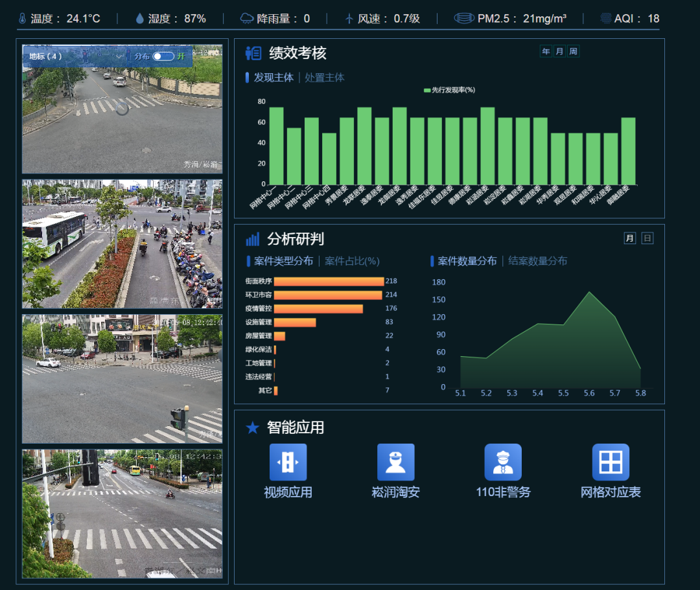Click the 其它 category label
This screenshot has height=590, width=700.
click(265, 391)
